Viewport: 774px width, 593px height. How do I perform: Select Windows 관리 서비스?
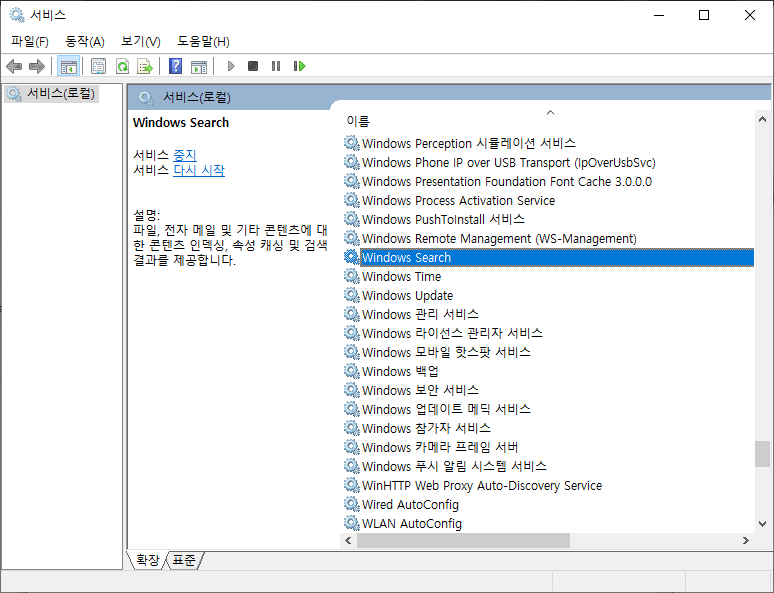point(420,314)
